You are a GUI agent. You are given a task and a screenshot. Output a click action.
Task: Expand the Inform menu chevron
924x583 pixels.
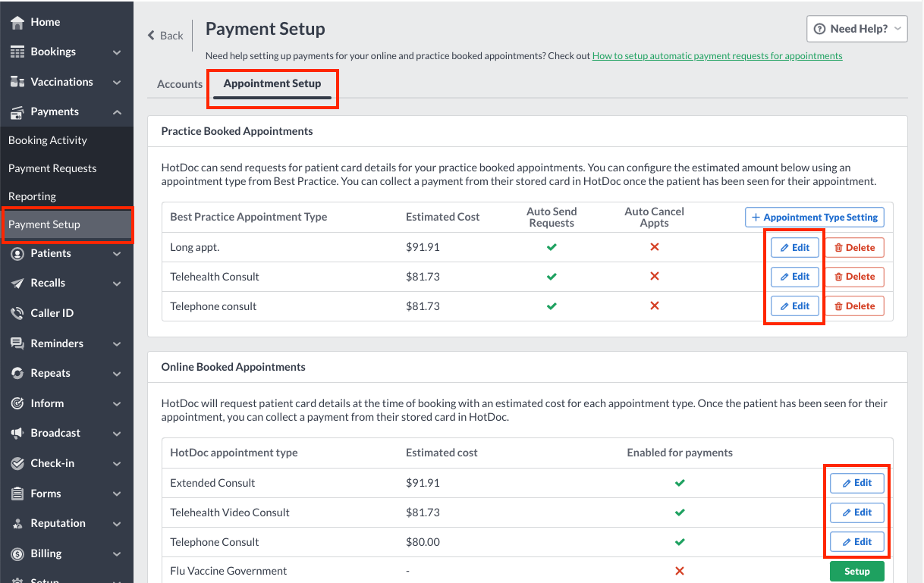(x=117, y=403)
